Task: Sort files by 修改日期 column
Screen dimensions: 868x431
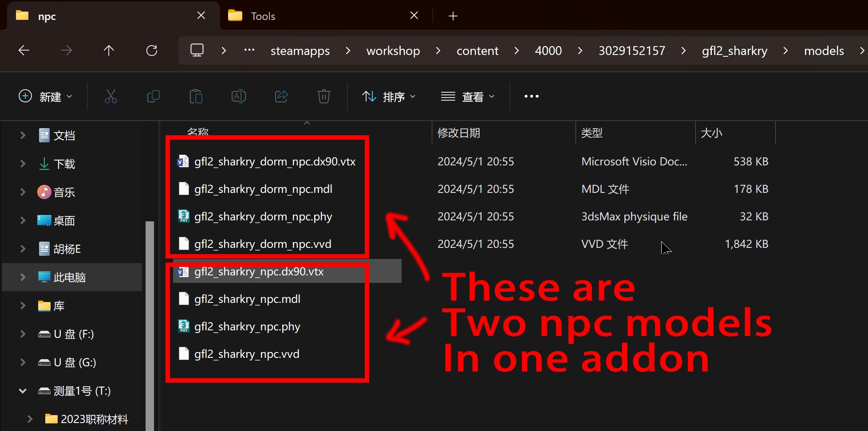Action: click(x=459, y=133)
